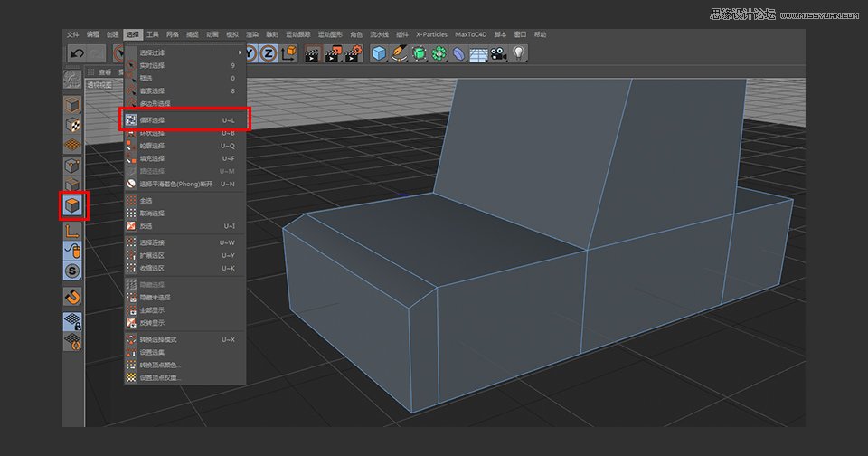Click 扩展选区 to grow the selection

[x=152, y=255]
